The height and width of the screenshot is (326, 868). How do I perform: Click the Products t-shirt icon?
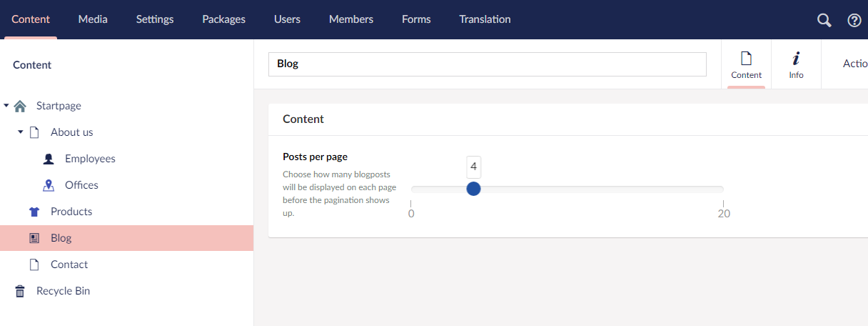coord(34,212)
